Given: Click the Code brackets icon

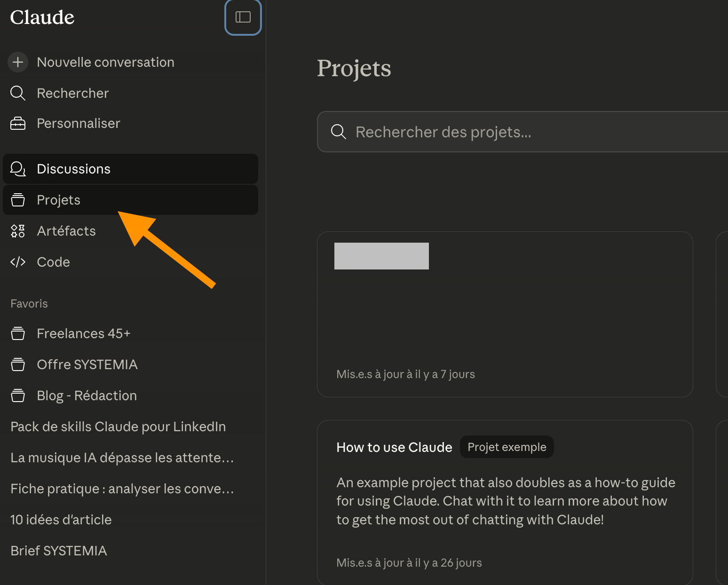Looking at the screenshot, I should click(x=18, y=262).
